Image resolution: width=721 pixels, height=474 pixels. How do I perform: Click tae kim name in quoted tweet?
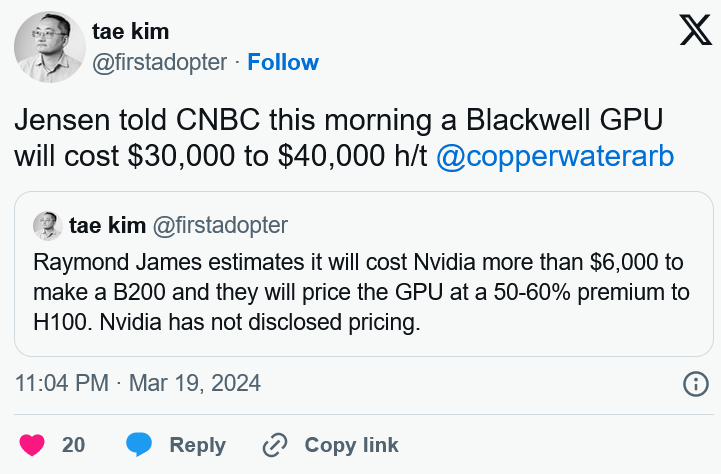click(x=108, y=226)
